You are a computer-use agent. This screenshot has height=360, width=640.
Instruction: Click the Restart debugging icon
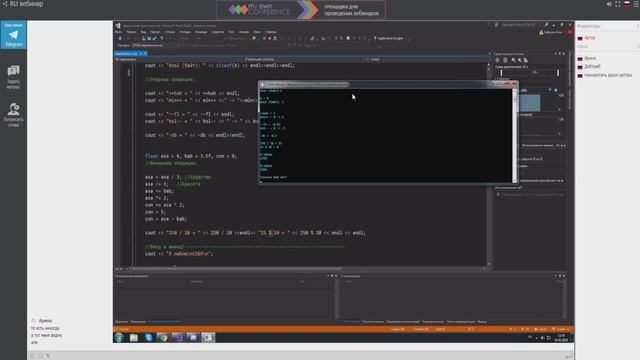[275, 38]
